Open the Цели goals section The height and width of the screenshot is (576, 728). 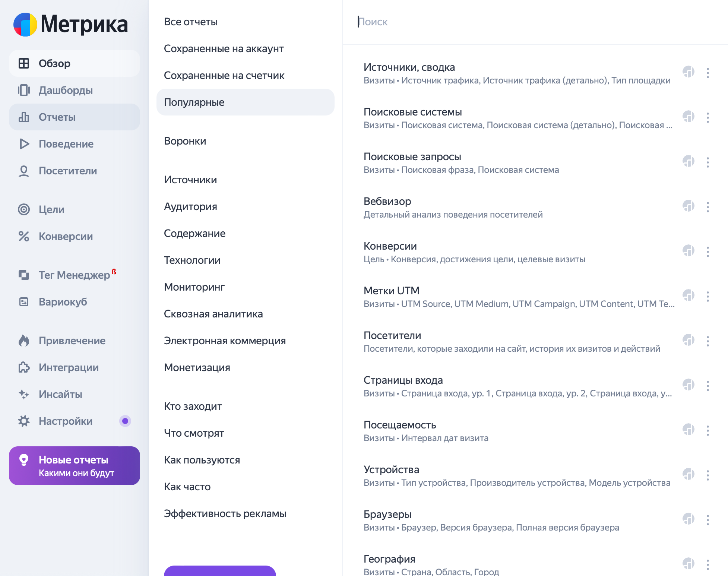coord(51,209)
